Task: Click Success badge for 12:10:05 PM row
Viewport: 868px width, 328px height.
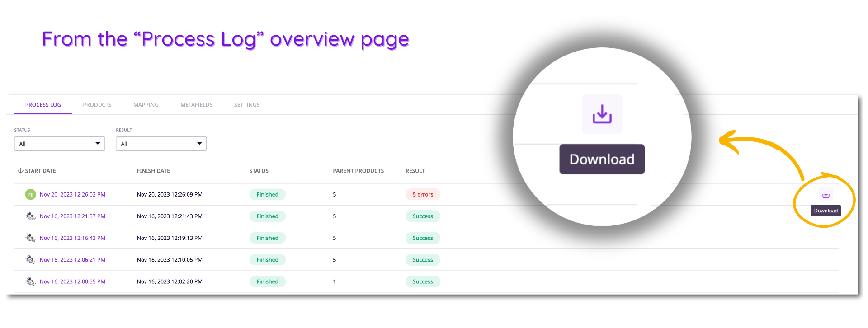Action: pos(423,260)
